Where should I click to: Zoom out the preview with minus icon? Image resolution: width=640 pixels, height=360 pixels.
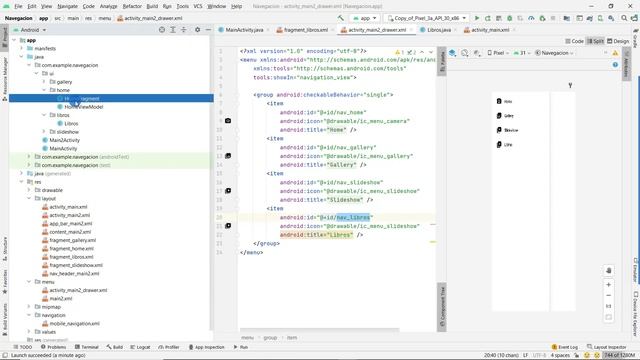click(x=609, y=295)
